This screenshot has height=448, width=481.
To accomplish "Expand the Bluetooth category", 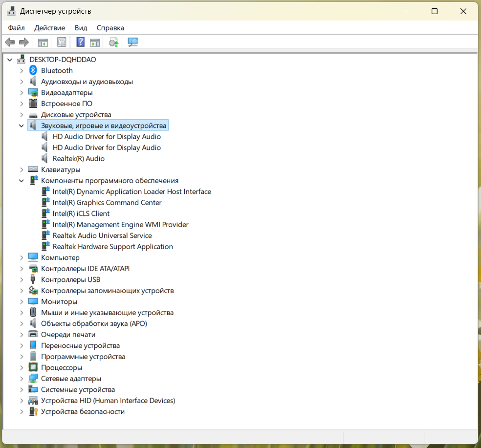I will click(x=22, y=70).
